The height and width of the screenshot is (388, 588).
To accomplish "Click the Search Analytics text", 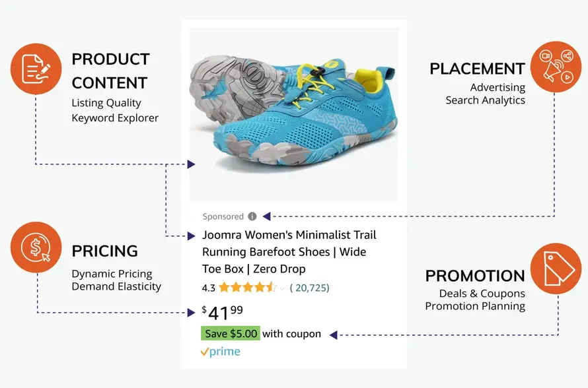I will (485, 100).
